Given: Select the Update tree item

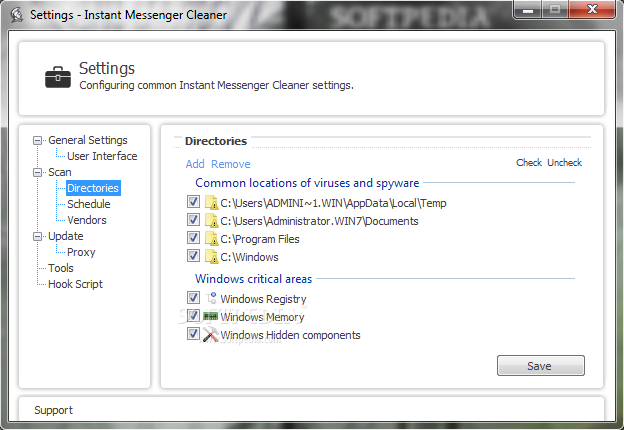Looking at the screenshot, I should pos(66,236).
